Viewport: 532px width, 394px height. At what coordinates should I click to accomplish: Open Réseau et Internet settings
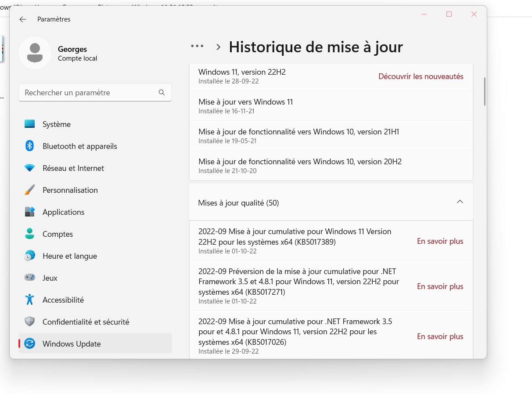(x=95, y=168)
